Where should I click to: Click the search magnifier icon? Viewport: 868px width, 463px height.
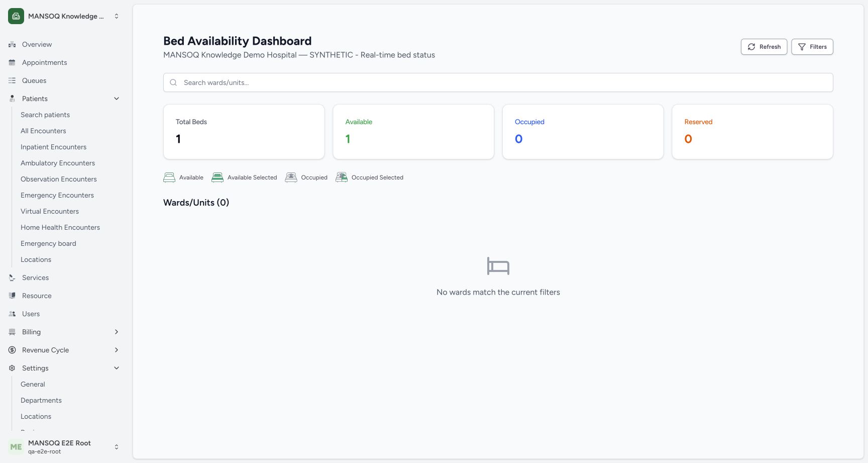click(x=173, y=82)
